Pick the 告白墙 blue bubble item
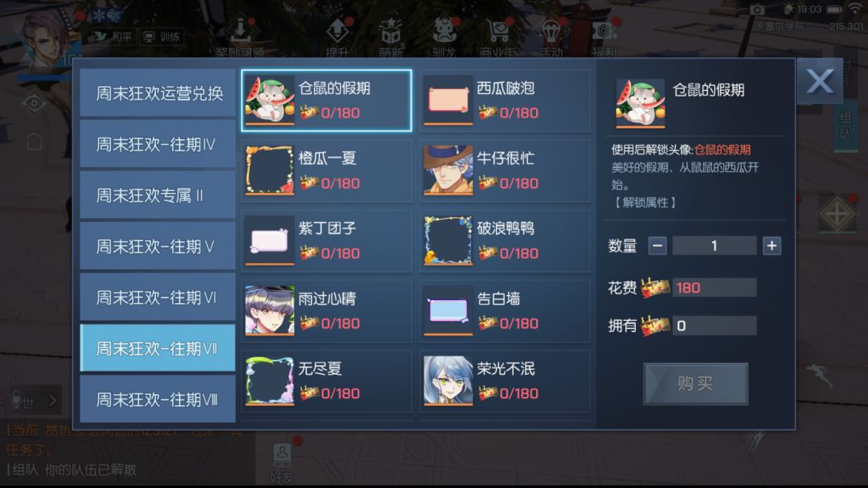The image size is (868, 488). pos(504,311)
